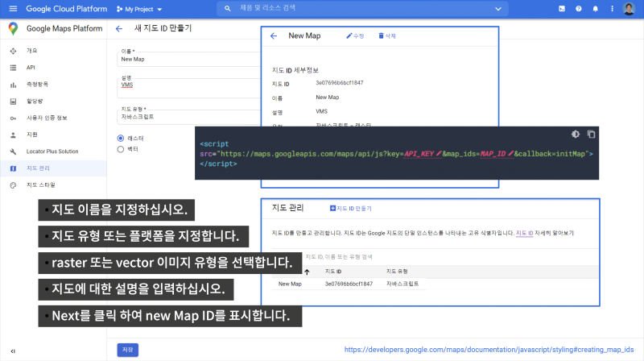Open the three-dot settings menu
Screen dimensions: 644x361
[x=612, y=9]
